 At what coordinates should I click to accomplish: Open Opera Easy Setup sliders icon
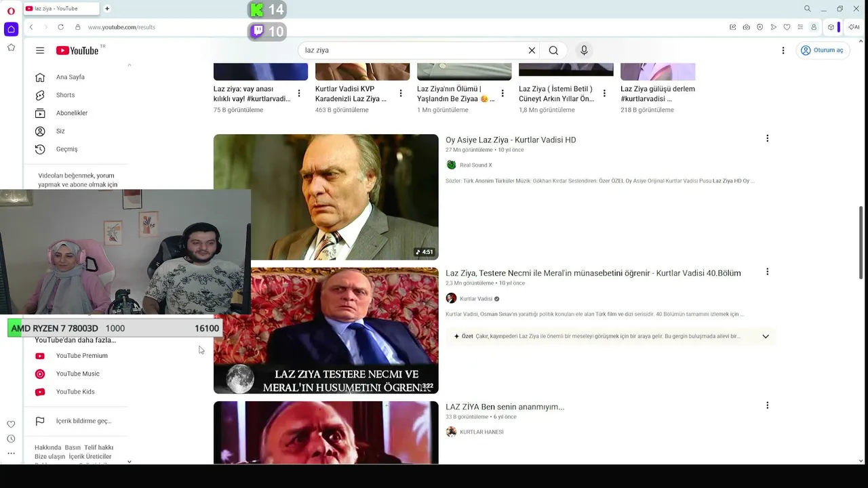click(800, 27)
